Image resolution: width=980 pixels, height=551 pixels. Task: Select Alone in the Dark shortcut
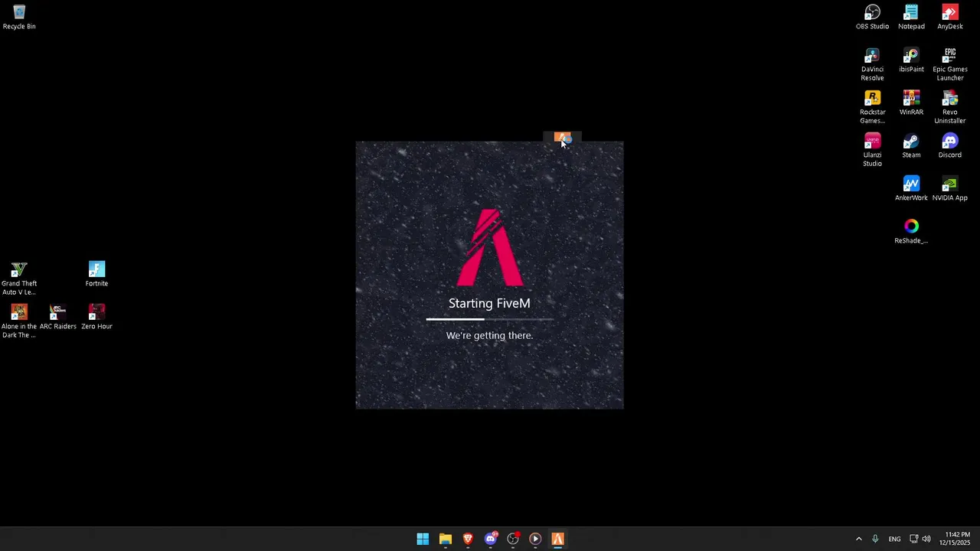pos(19,321)
